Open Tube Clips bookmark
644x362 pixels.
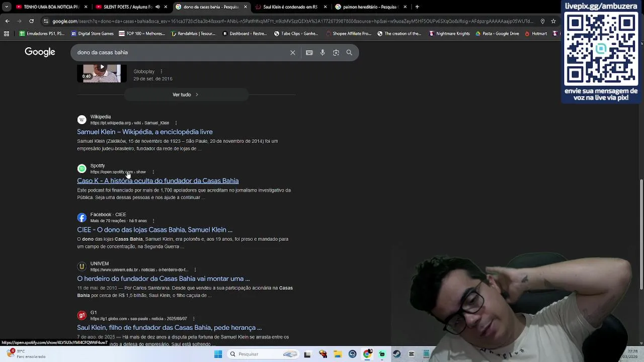296,34
